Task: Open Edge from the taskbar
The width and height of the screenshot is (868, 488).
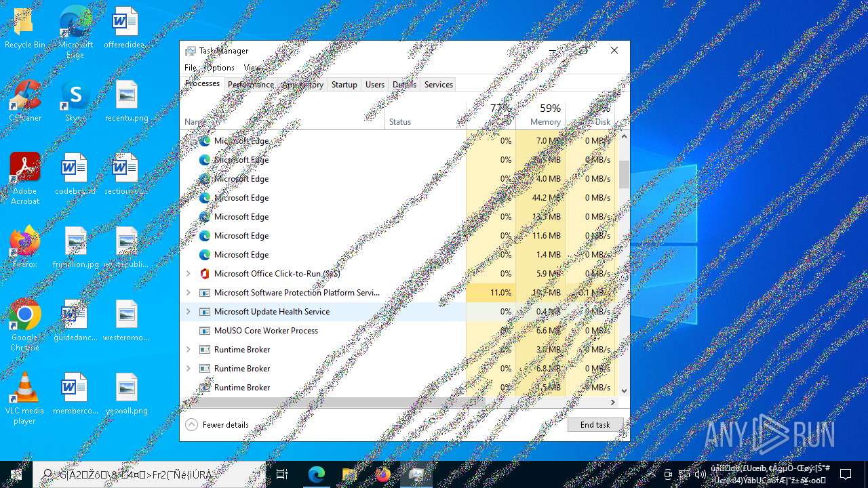Action: click(x=317, y=474)
